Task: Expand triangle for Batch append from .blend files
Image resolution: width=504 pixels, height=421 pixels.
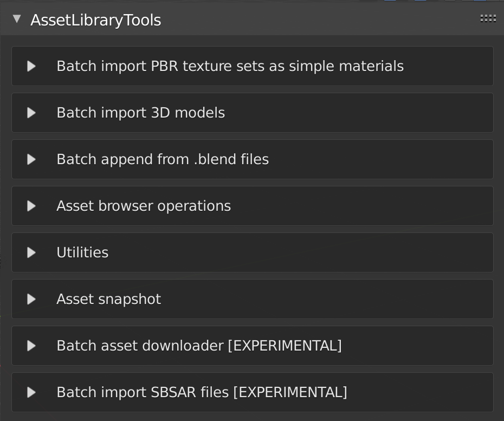Action: pyautogui.click(x=31, y=159)
